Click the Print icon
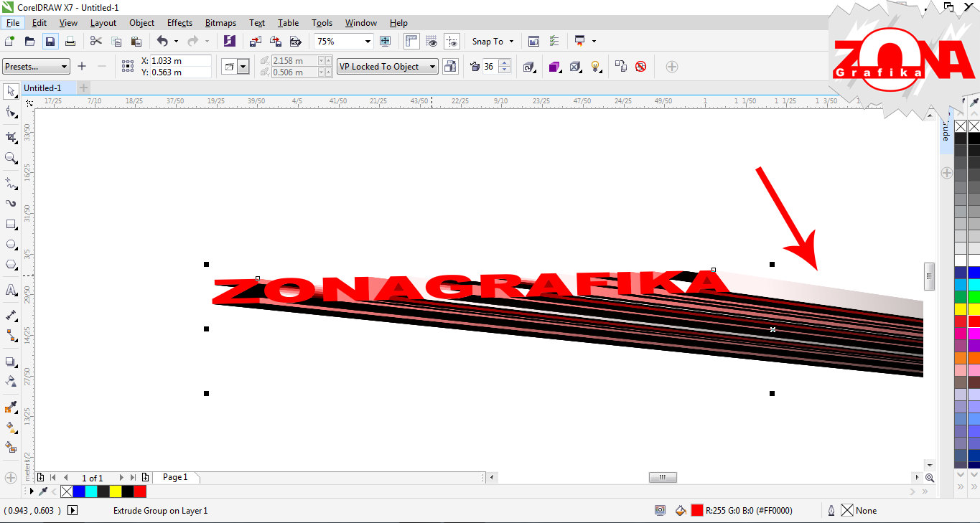 [x=70, y=41]
